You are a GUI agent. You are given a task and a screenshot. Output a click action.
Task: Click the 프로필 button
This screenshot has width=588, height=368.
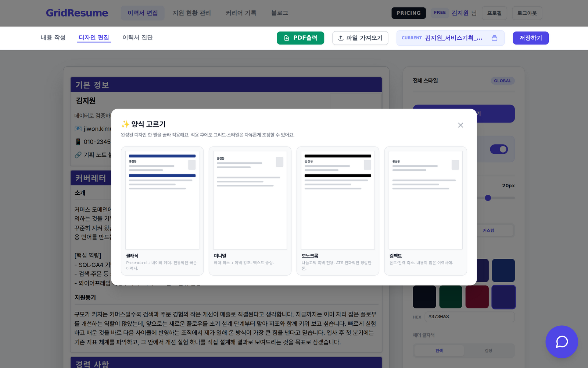[x=494, y=13]
